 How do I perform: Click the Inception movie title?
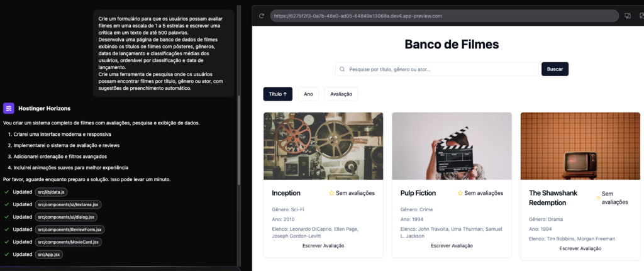tap(286, 193)
